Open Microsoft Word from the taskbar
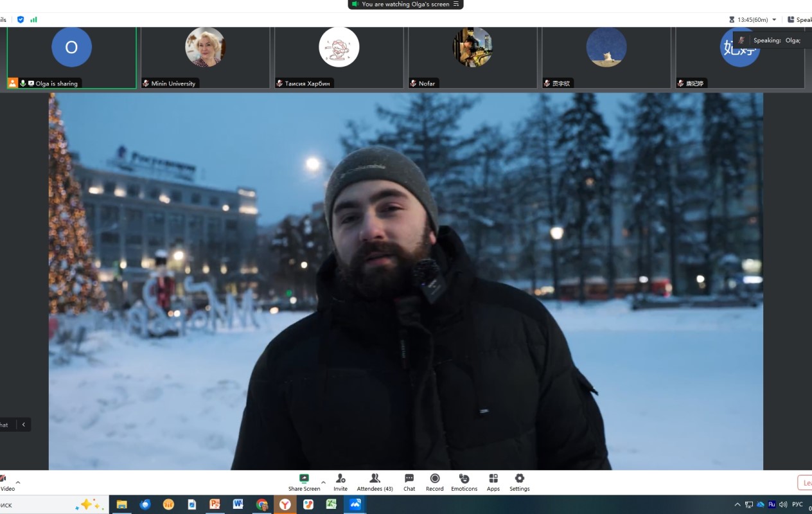Viewport: 812px width, 514px height. (238, 504)
